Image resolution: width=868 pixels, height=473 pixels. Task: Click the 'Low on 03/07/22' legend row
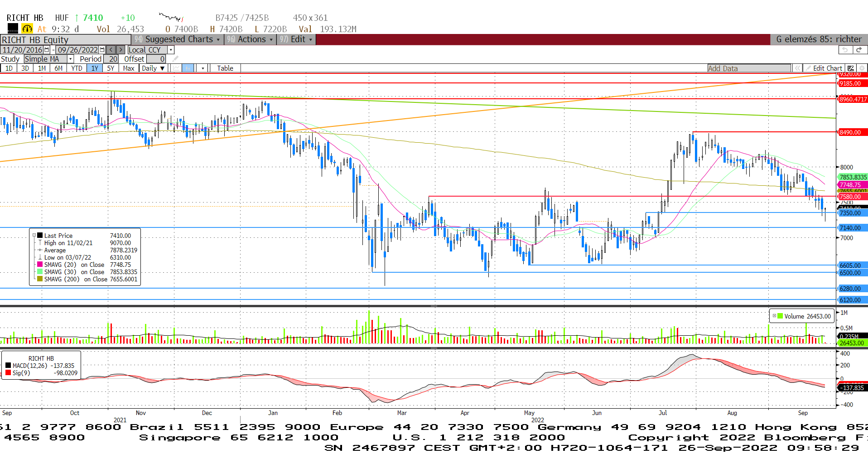point(87,257)
